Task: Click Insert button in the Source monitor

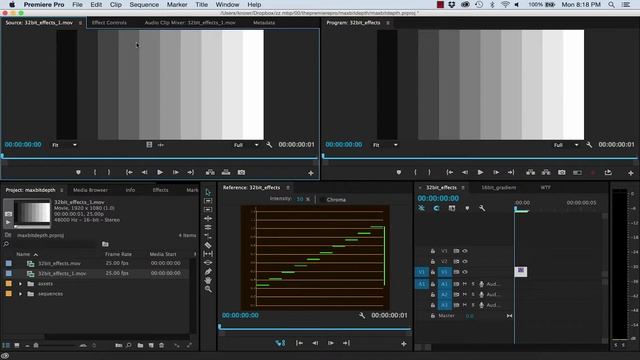Action: (x=210, y=172)
